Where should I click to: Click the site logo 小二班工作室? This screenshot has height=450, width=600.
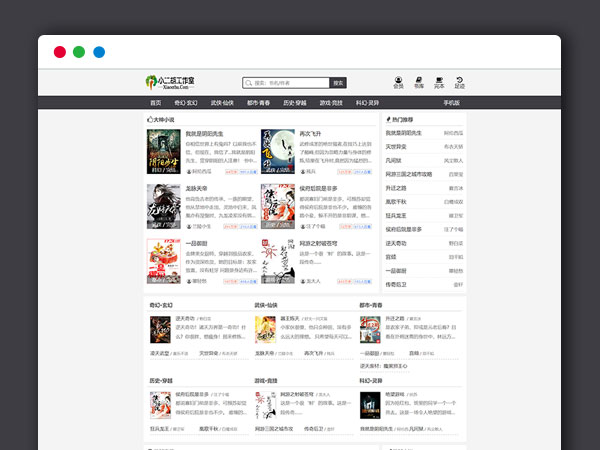pyautogui.click(x=170, y=82)
